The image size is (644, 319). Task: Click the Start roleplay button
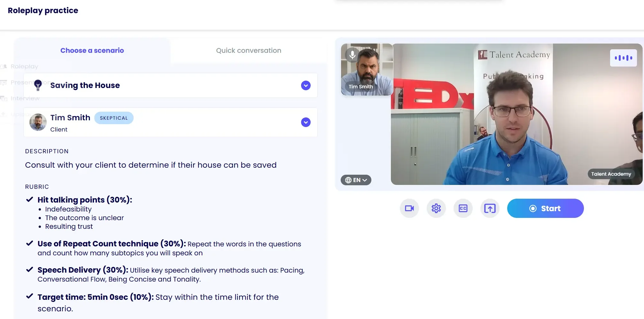545,208
